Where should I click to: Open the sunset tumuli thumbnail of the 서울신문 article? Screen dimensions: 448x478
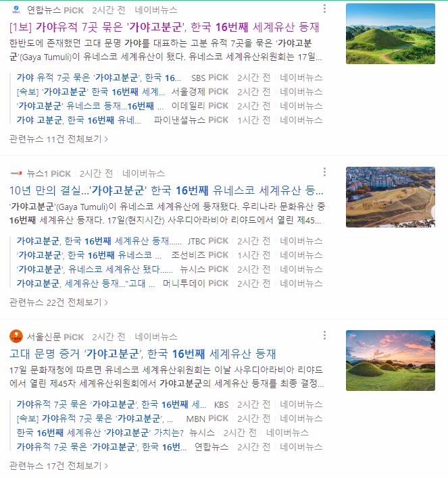tap(391, 361)
